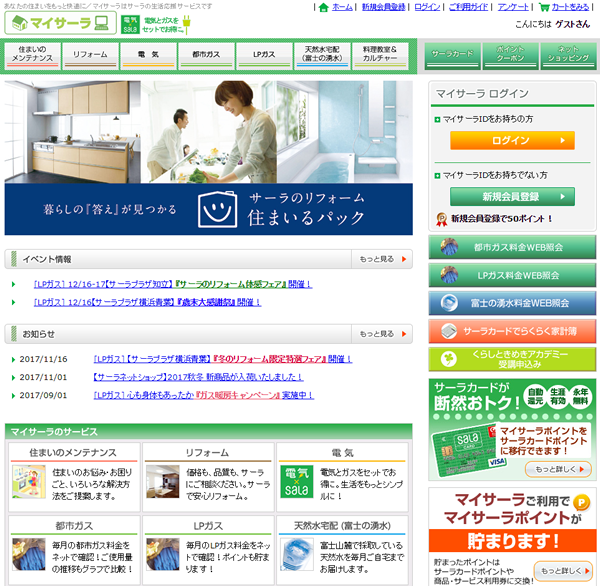Open サーラカードでらくらく家計簿 button
The width and height of the screenshot is (600, 586).
tap(512, 331)
